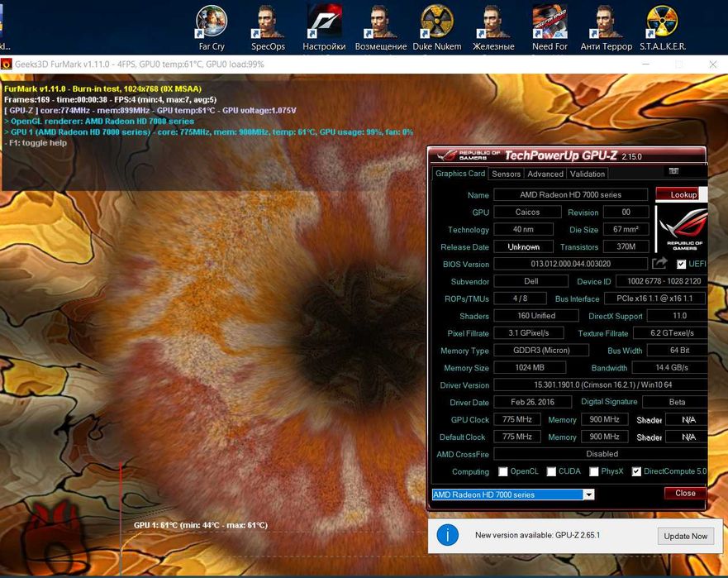The height and width of the screenshot is (578, 728).
Task: Toggle the CUDA checkbox
Action: tap(551, 471)
